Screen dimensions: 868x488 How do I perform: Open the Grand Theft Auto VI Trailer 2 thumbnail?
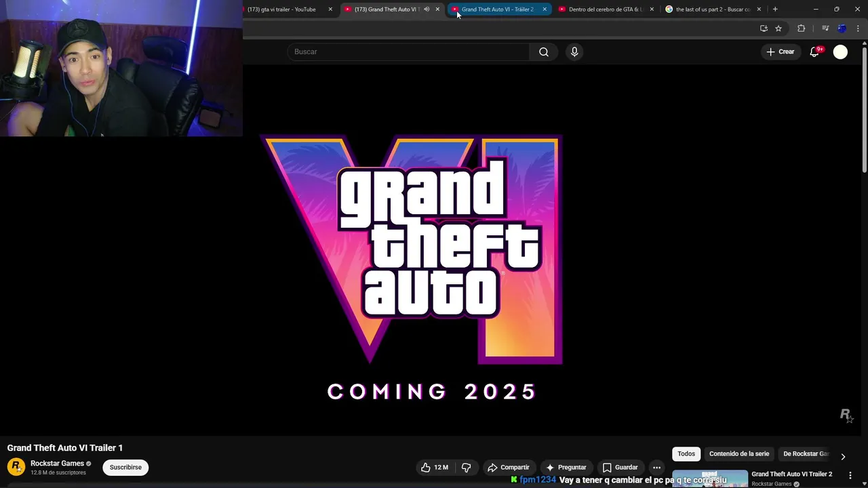click(x=710, y=479)
